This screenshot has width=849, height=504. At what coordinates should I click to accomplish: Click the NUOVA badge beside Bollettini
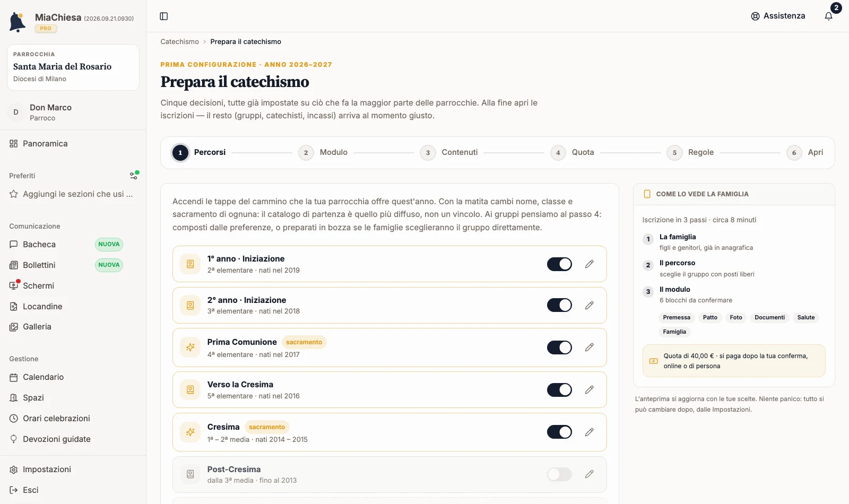[109, 265]
